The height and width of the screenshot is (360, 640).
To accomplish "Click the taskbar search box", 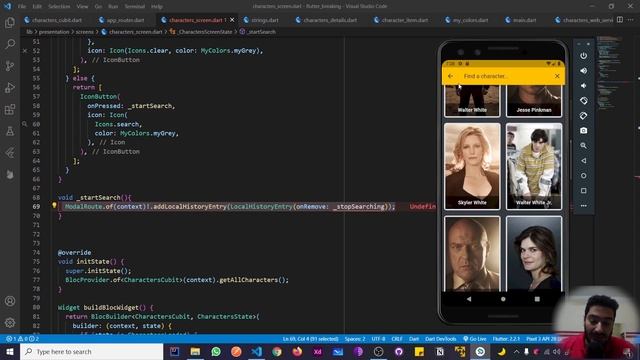I will [x=91, y=351].
